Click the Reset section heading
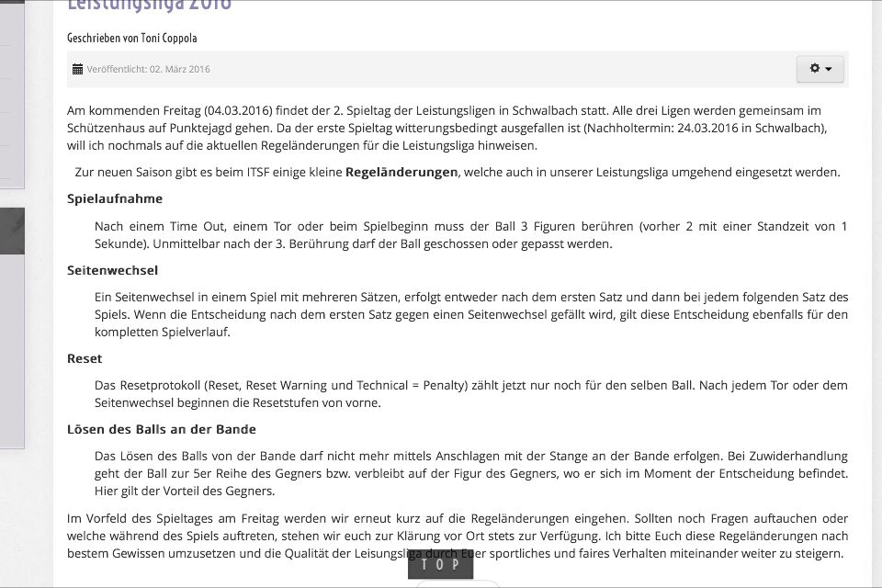This screenshot has height=588, width=882. [85, 358]
